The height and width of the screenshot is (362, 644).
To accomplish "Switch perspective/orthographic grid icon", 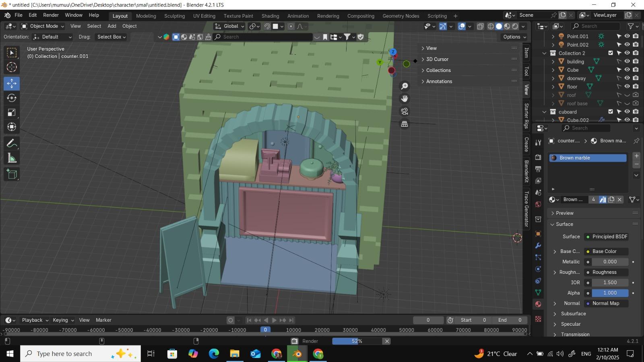I will click(405, 124).
